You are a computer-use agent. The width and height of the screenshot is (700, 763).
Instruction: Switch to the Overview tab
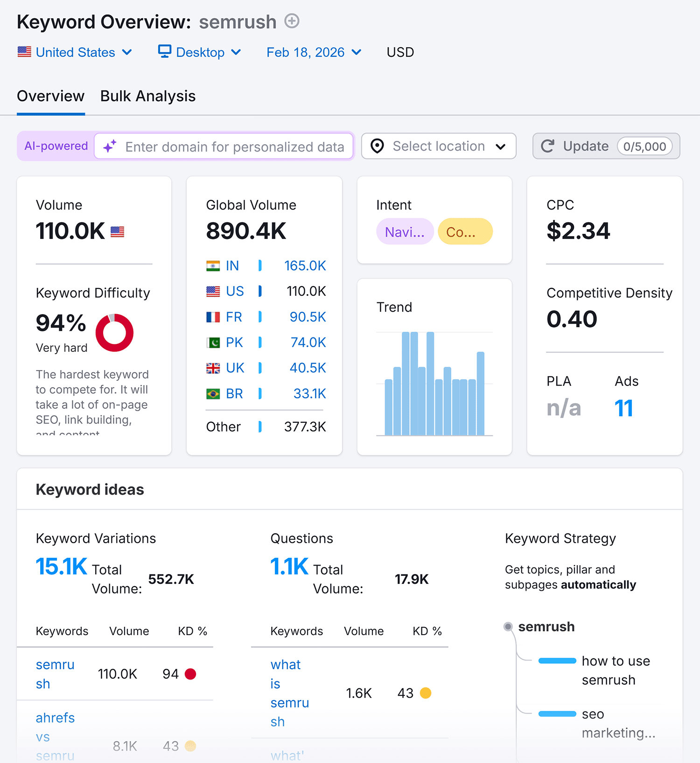point(51,96)
